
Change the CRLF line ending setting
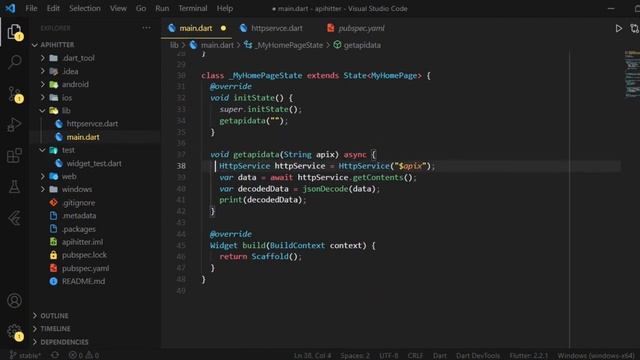(416, 356)
